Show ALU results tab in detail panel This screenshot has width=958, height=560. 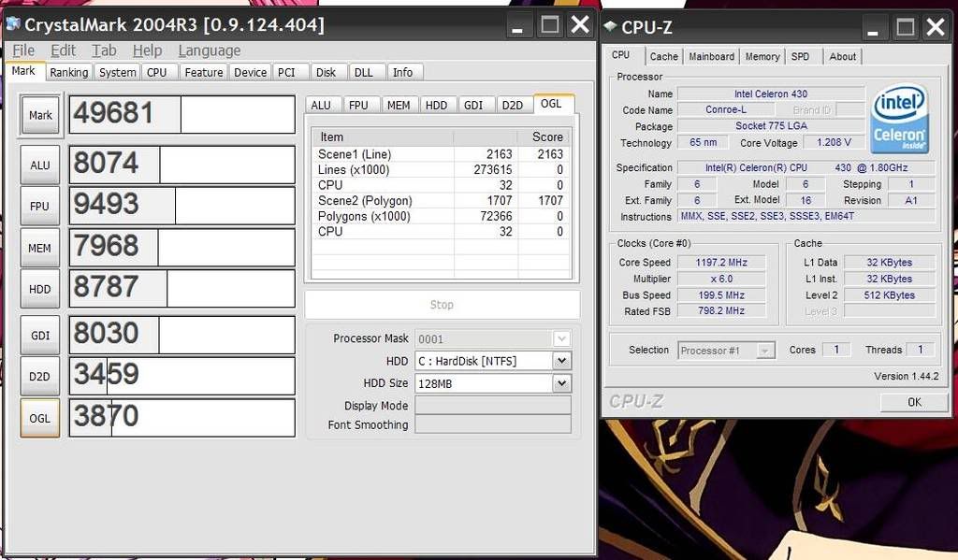pyautogui.click(x=321, y=105)
